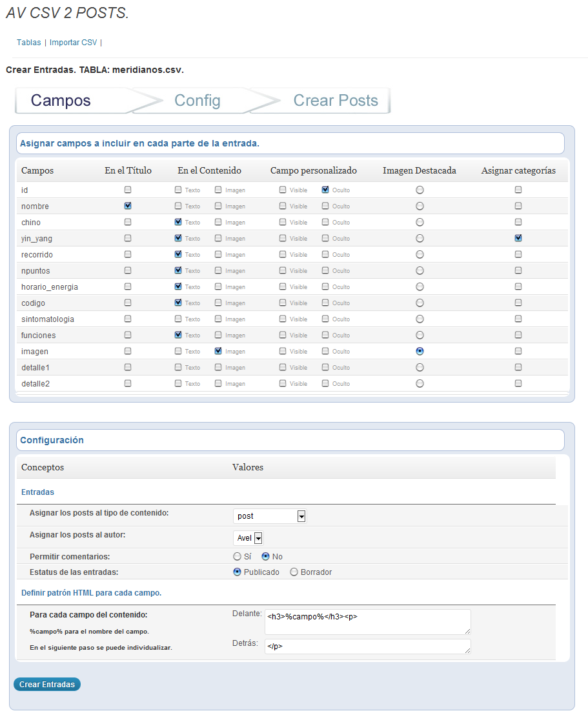Uncheck the nombre title checkbox
Image resolution: width=588 pixels, height=722 pixels.
(128, 206)
